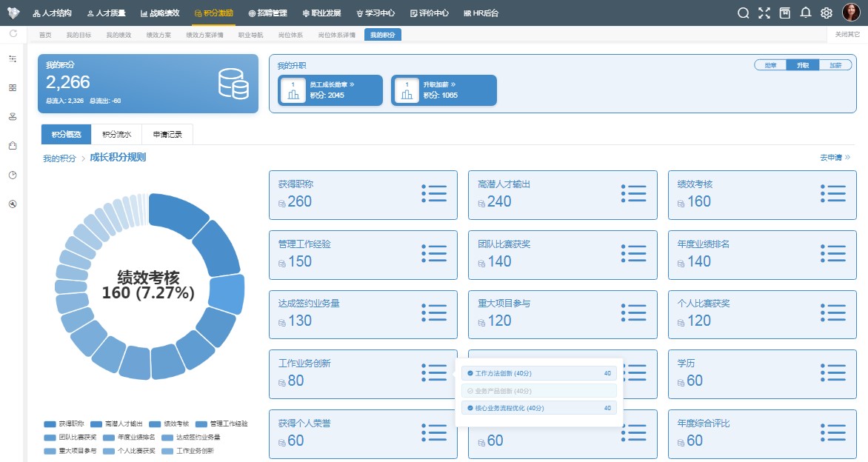Click 获得职称 legend color swatch

(x=50, y=424)
